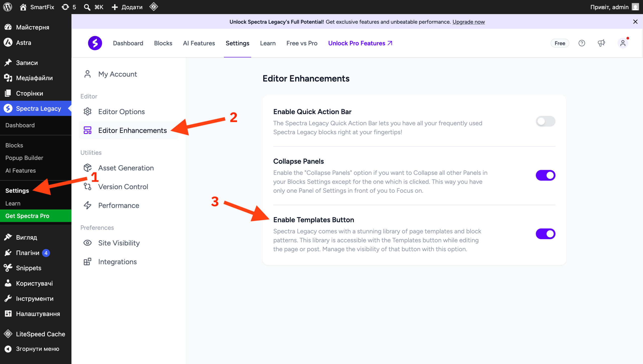Open Інструменти in WordPress sidebar
The width and height of the screenshot is (643, 364).
(36, 299)
